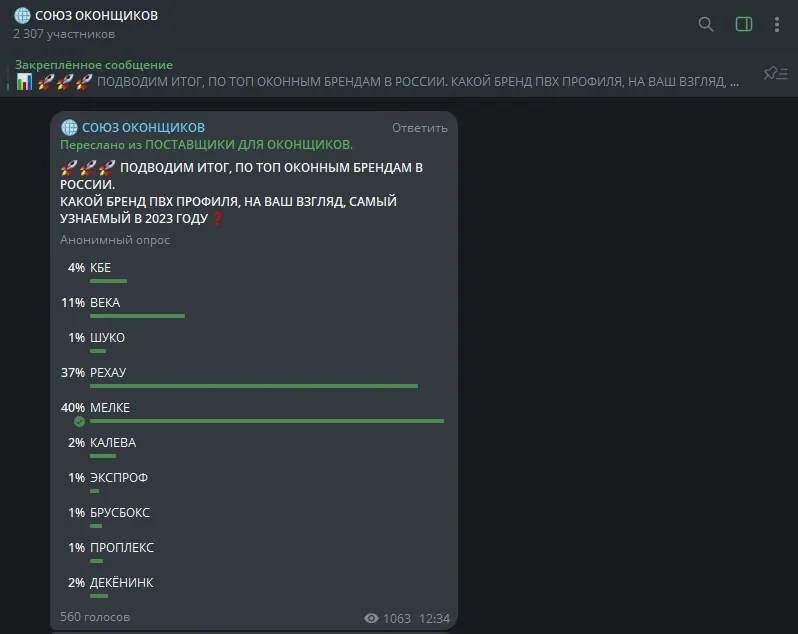
Task: Click the bar chart icon in the pinned message
Action: click(x=24, y=81)
